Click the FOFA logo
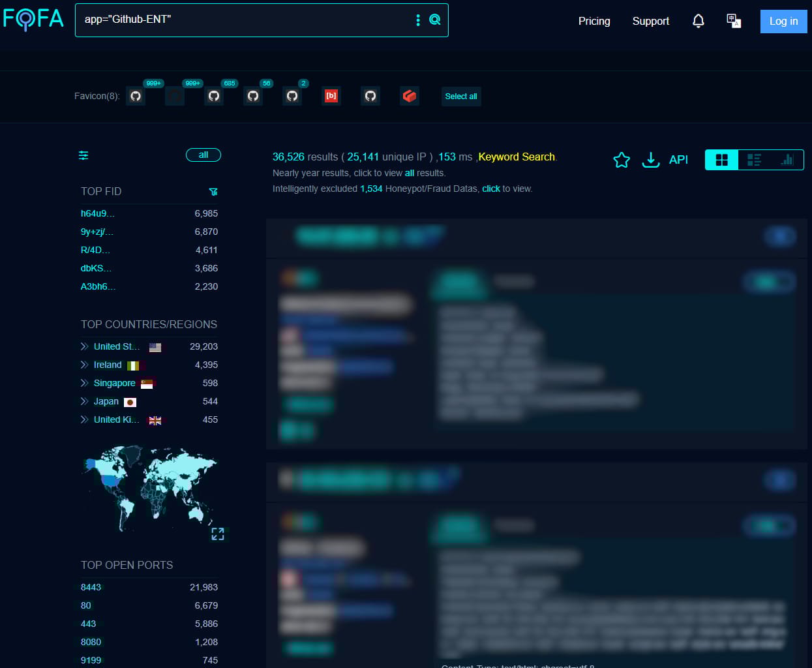This screenshot has height=668, width=812. pos(33,19)
